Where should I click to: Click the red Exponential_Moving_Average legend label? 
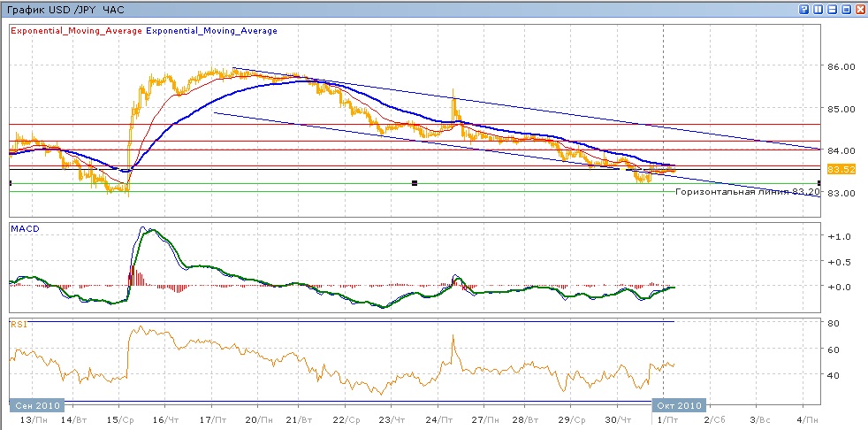(x=75, y=31)
